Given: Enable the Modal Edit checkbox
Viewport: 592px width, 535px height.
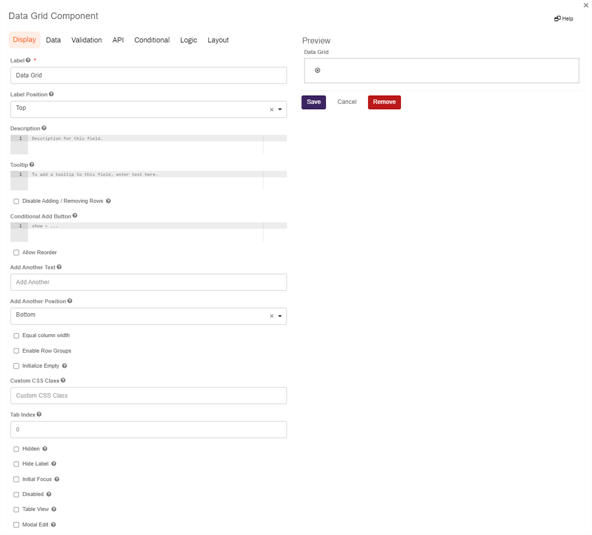Looking at the screenshot, I should pos(16,525).
